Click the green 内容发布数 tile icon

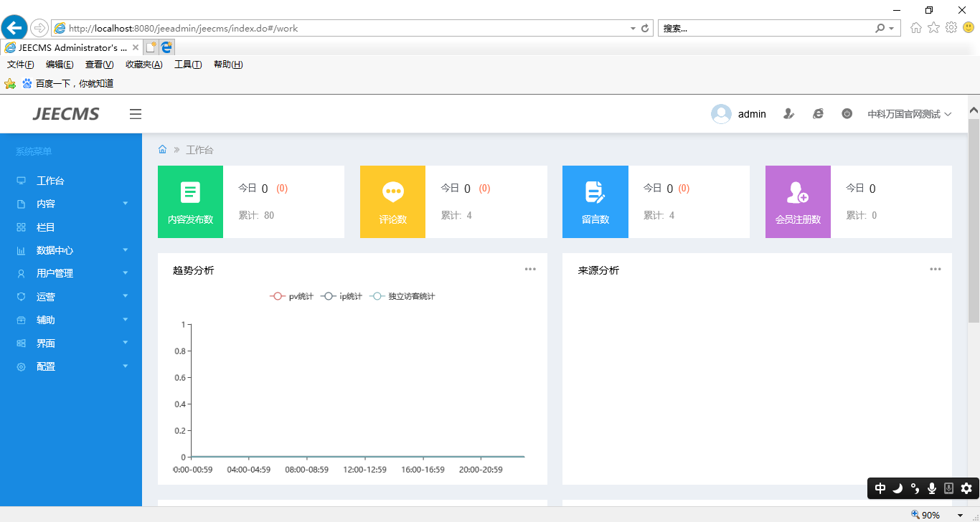(190, 192)
